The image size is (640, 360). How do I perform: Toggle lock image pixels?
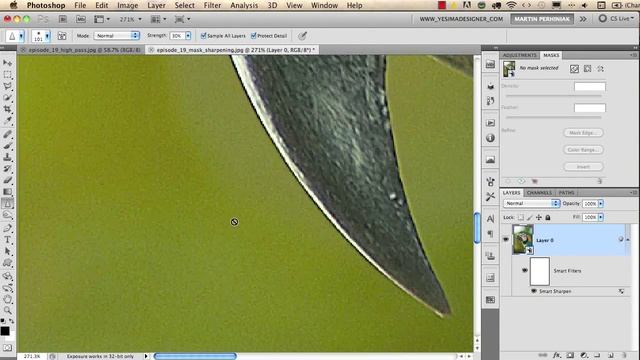click(x=530, y=218)
